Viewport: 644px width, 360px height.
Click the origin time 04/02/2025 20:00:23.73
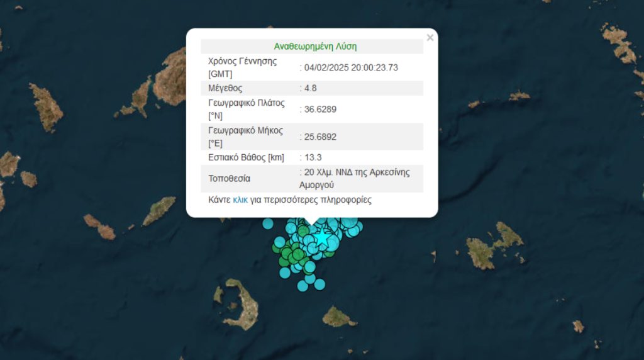click(351, 67)
